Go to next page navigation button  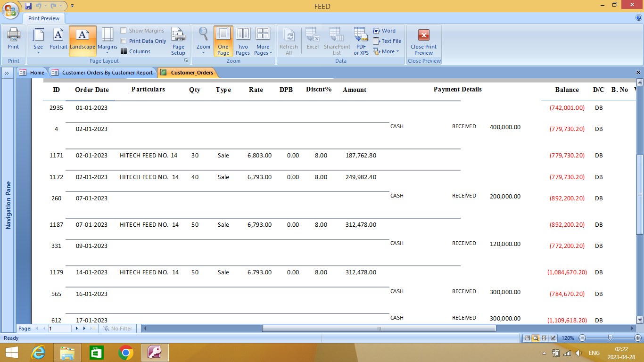[77, 328]
